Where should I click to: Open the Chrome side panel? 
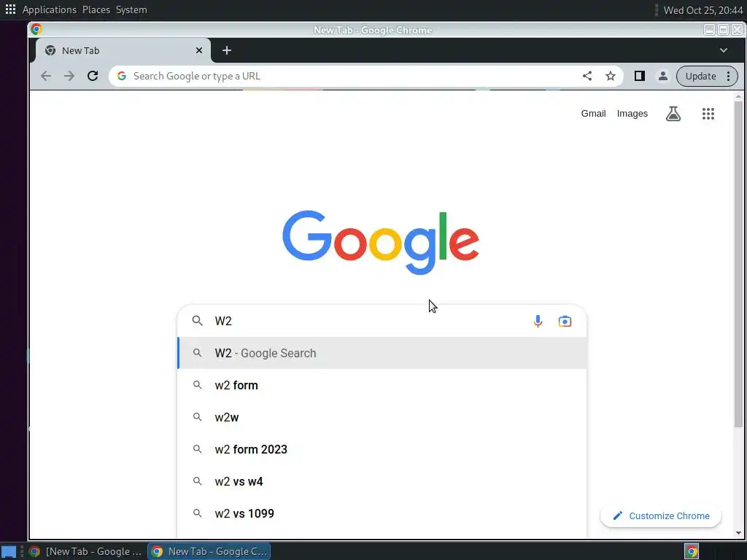click(x=639, y=76)
